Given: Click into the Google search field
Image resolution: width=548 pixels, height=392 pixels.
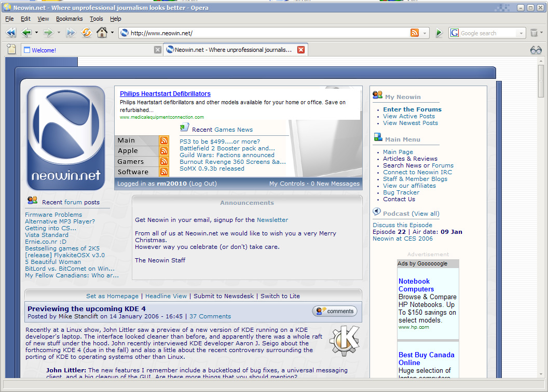Looking at the screenshot, I should click(x=488, y=33).
